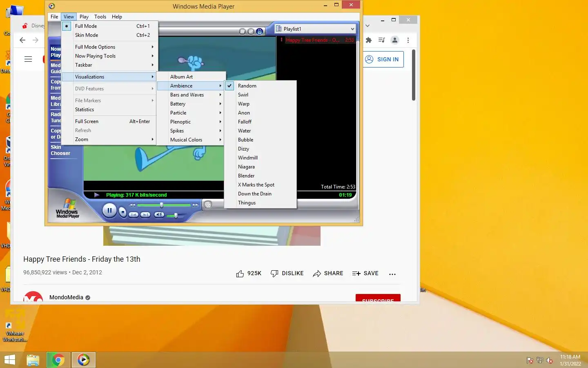Viewport: 588px width, 368px height.
Task: Adjust the volume slider thumb
Action: click(x=176, y=215)
